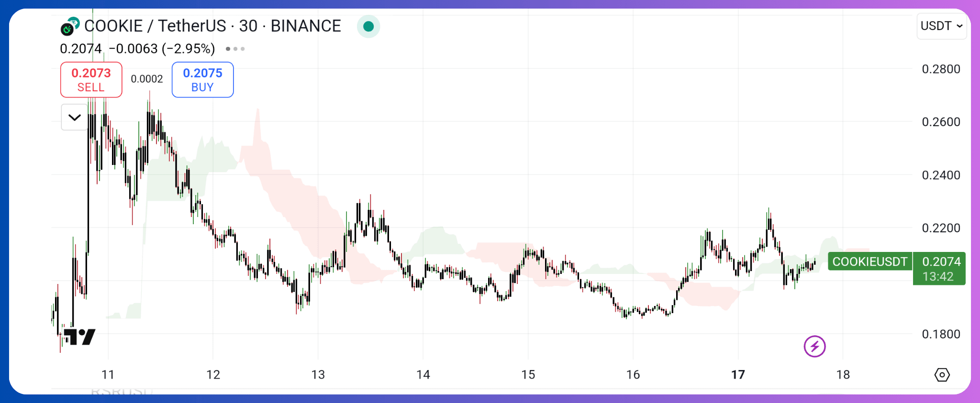Collapse the legend with chevron arrow
This screenshot has width=980, height=403.
[x=75, y=117]
